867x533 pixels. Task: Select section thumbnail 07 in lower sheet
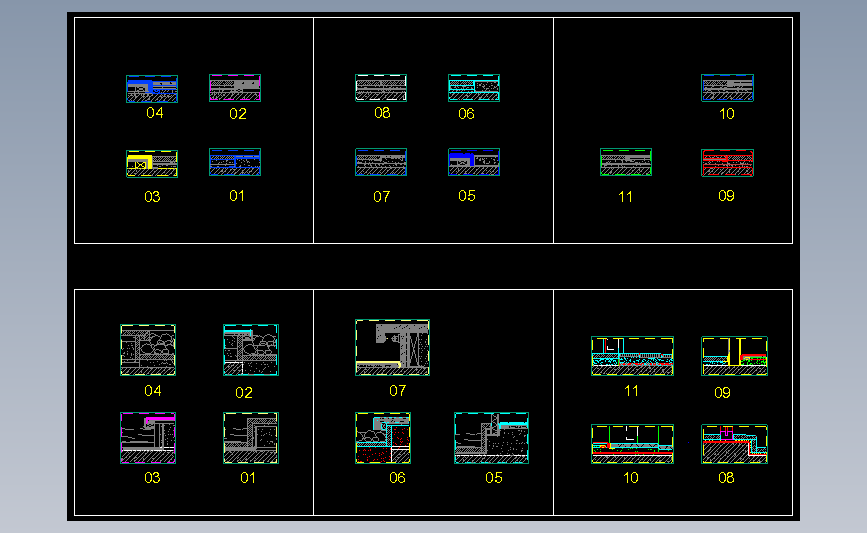point(393,348)
